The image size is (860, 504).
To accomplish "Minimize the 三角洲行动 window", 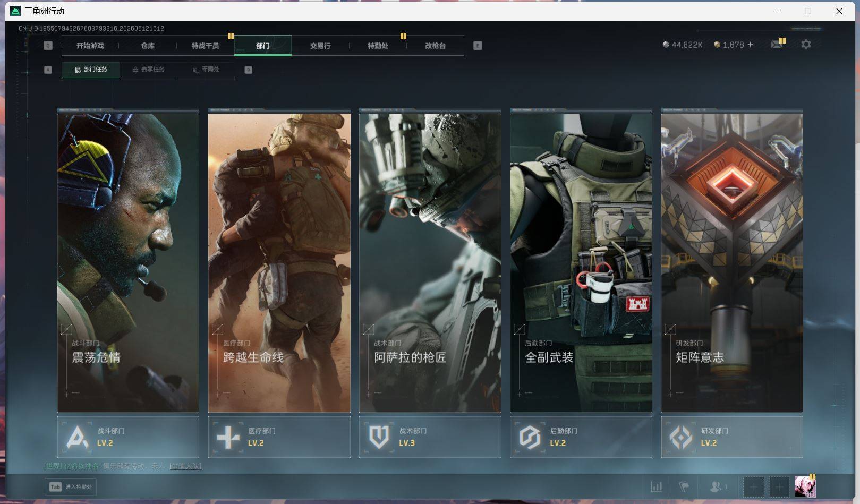I will [x=777, y=11].
